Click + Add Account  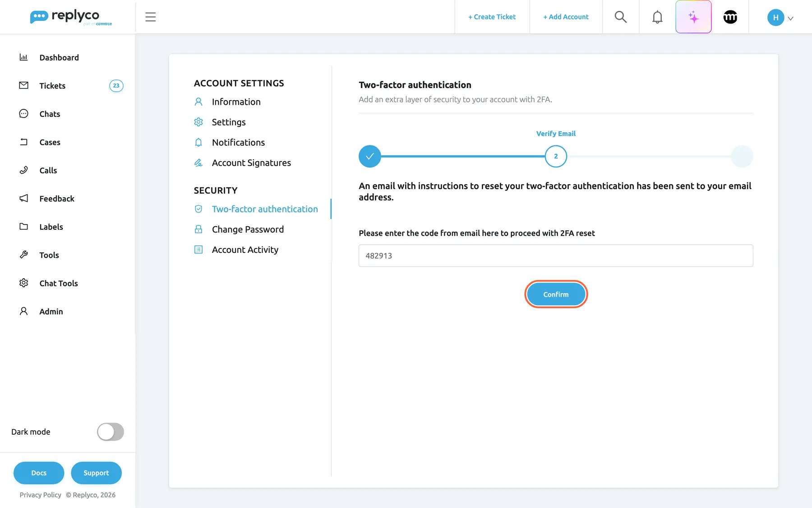point(566,17)
